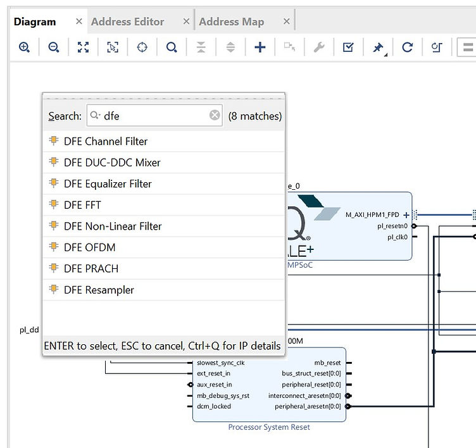Click the peripheral_aresetn[0:0] output pin
The image size is (476, 448).
tap(349, 406)
